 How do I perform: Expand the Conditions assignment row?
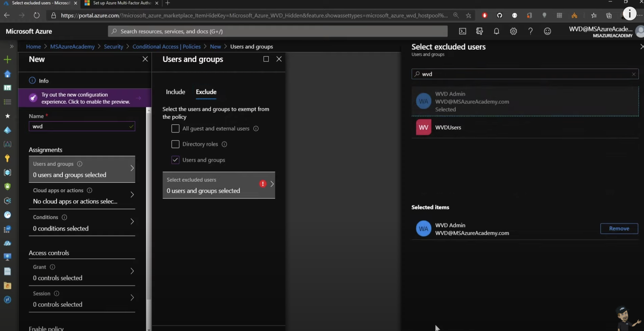(82, 223)
